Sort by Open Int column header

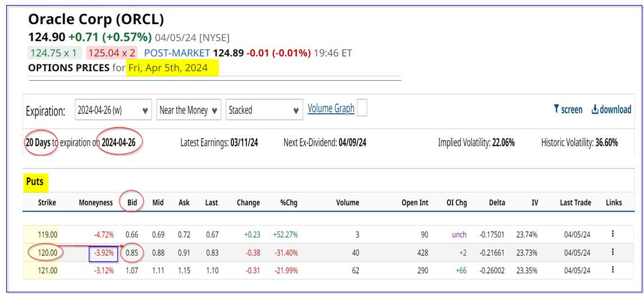click(415, 203)
